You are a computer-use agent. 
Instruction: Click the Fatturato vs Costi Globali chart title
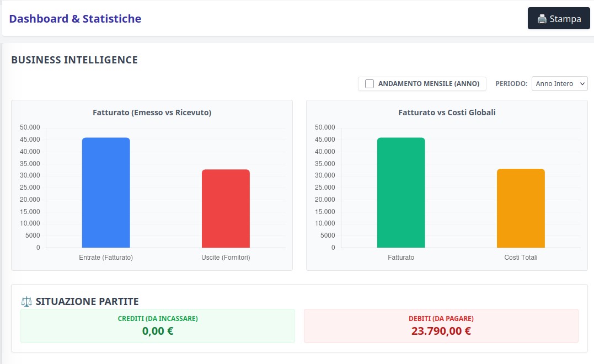click(447, 113)
